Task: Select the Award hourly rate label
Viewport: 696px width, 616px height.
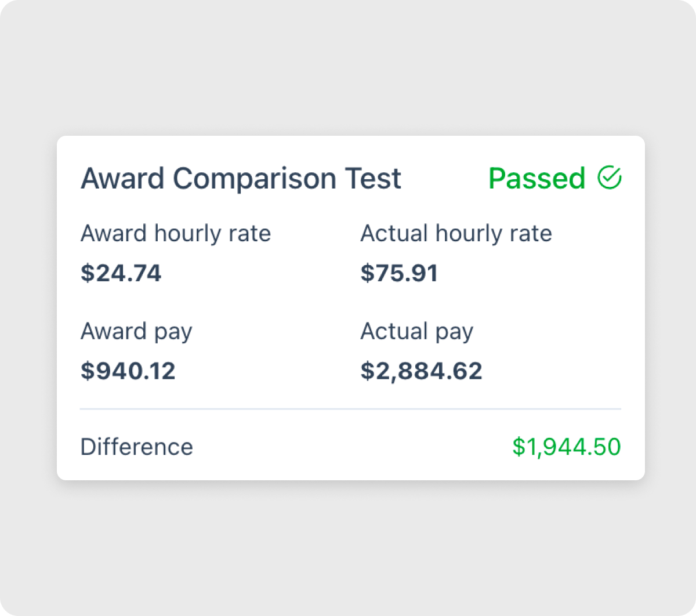Action: (x=176, y=234)
